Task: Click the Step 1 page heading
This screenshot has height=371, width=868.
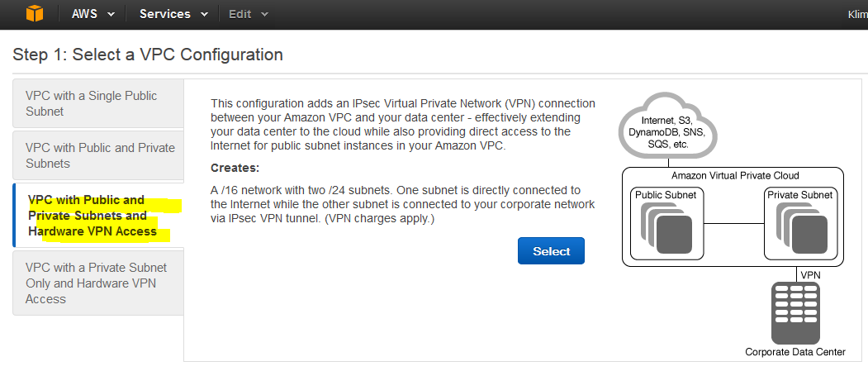Action: click(x=148, y=55)
